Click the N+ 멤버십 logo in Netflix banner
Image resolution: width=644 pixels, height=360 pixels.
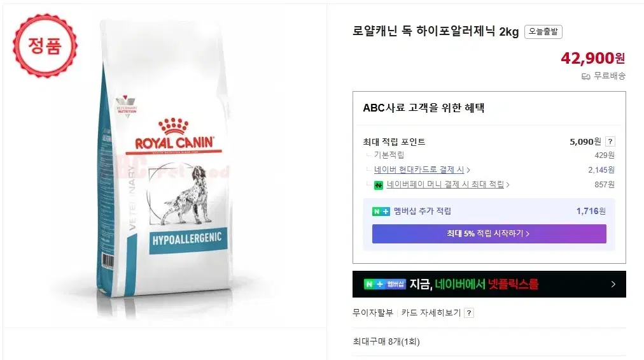click(385, 284)
